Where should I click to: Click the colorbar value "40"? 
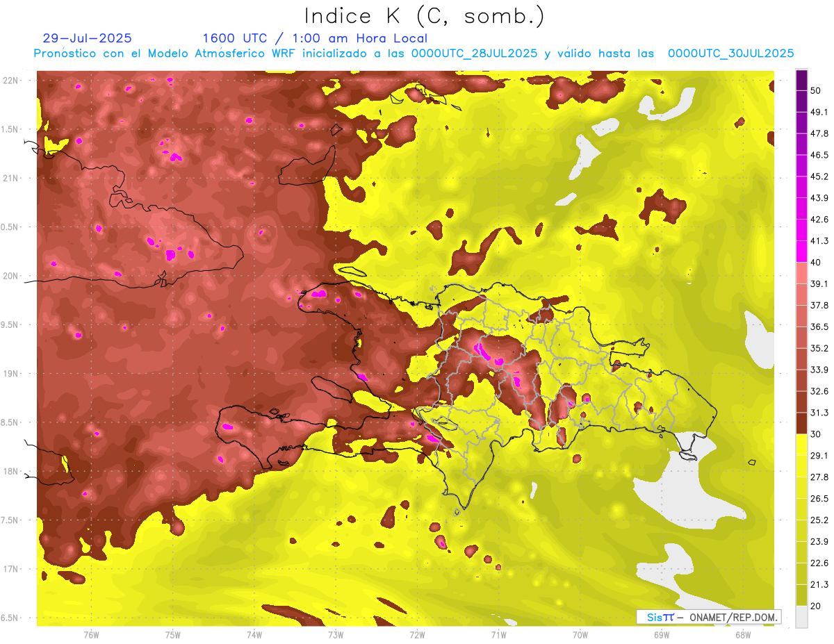[x=816, y=263]
